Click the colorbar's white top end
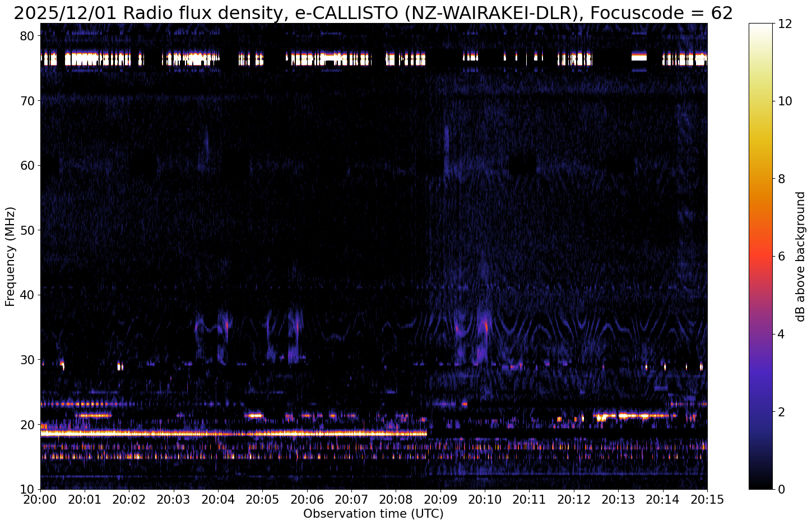The height and width of the screenshot is (525, 812). [760, 26]
